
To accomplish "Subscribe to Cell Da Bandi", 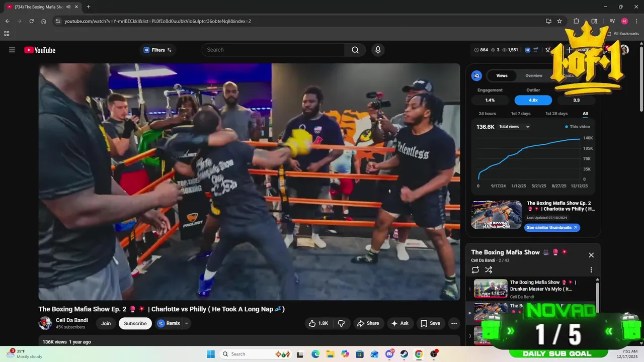I will pos(135,323).
